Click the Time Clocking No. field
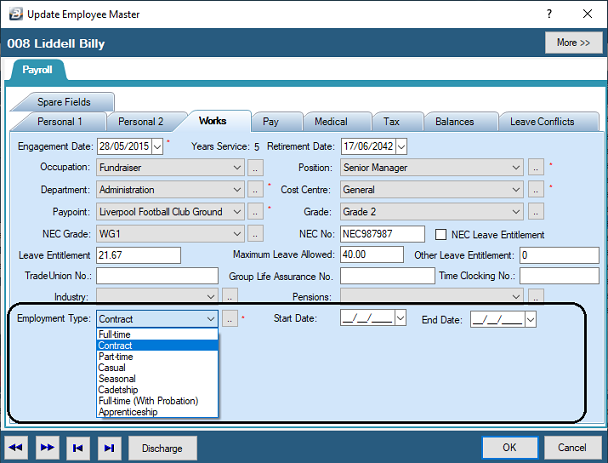This screenshot has width=608, height=463. tap(560, 276)
